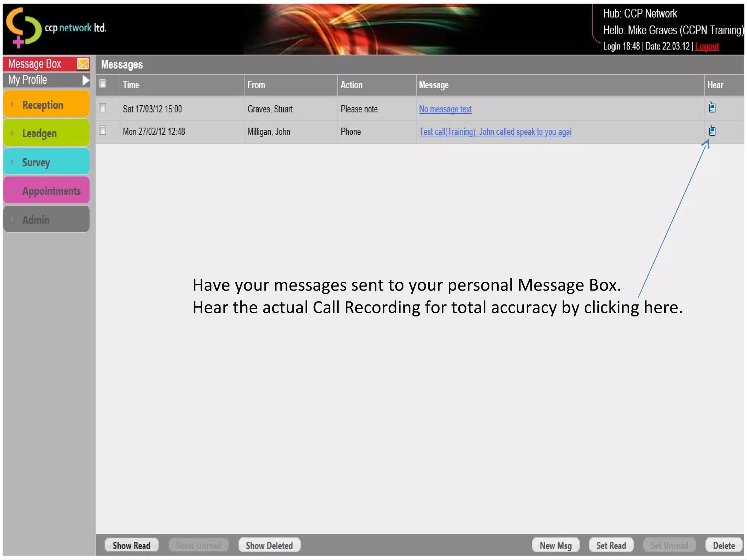Click the Message Box envelope icon
This screenshot has height=560, width=747.
point(83,64)
